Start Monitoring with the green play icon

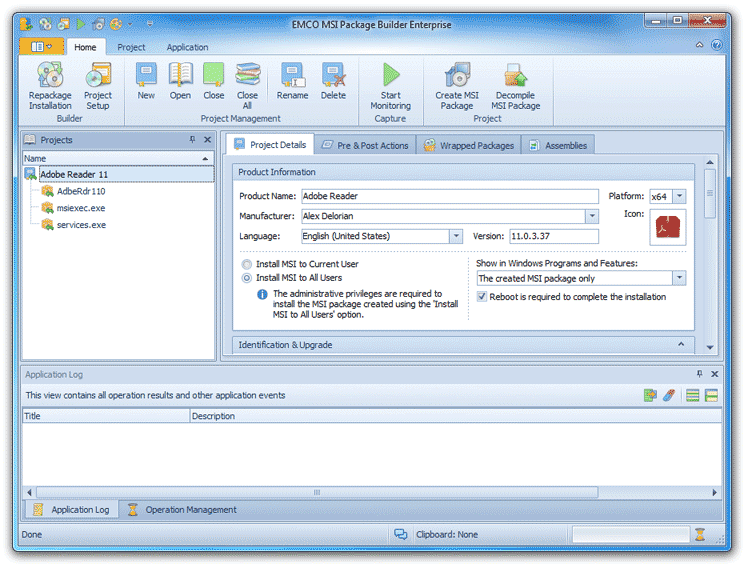[391, 75]
